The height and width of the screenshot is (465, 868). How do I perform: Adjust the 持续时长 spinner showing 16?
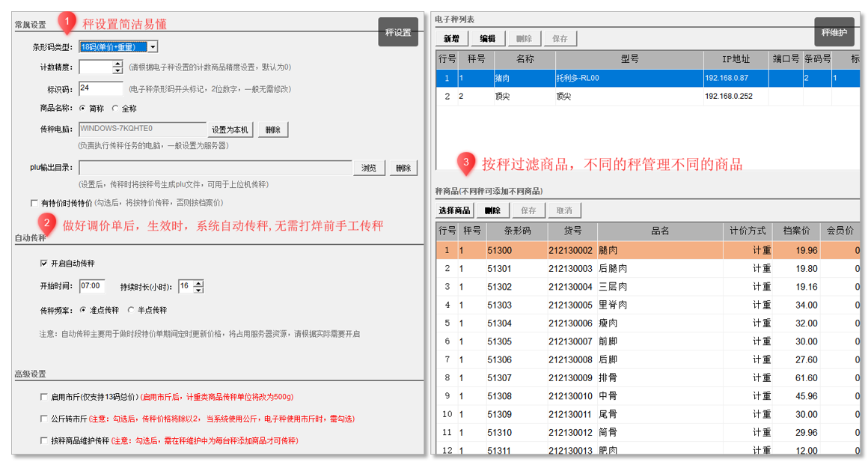(191, 286)
